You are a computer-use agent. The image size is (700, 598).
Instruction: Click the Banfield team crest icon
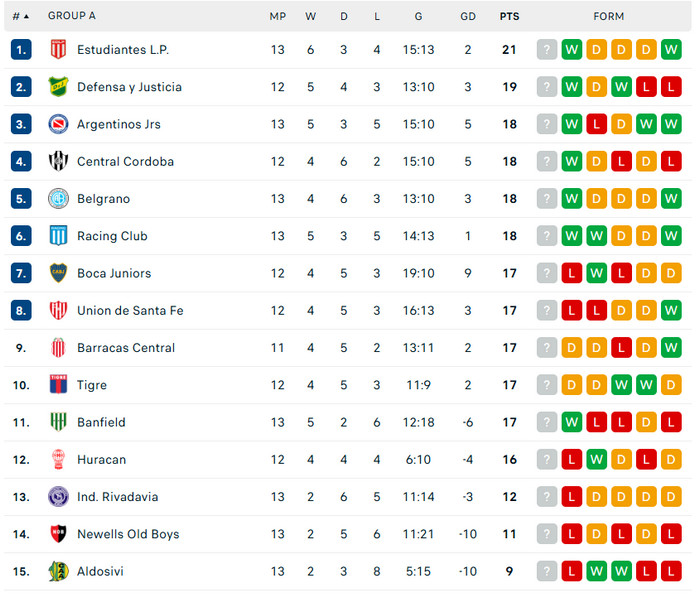pos(58,422)
